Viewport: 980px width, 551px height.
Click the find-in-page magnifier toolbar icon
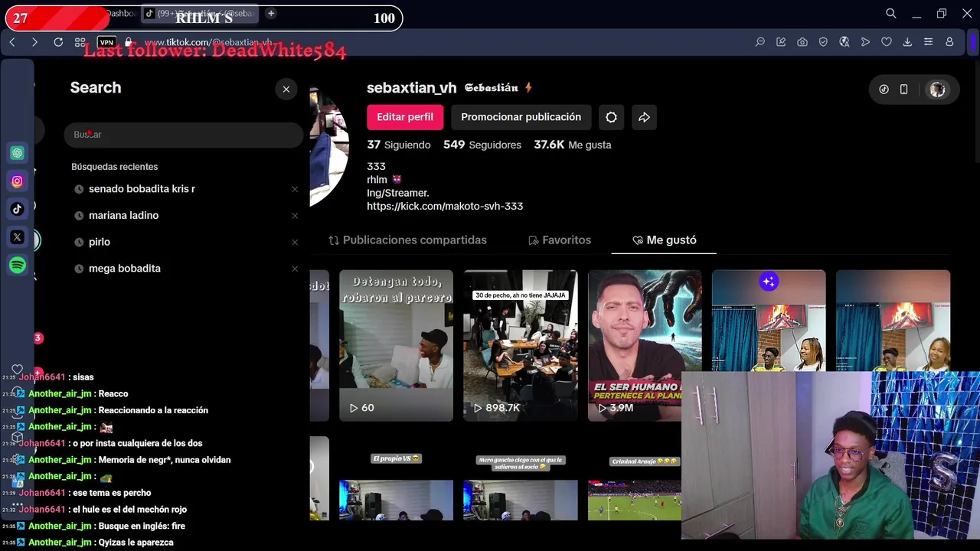click(x=760, y=42)
